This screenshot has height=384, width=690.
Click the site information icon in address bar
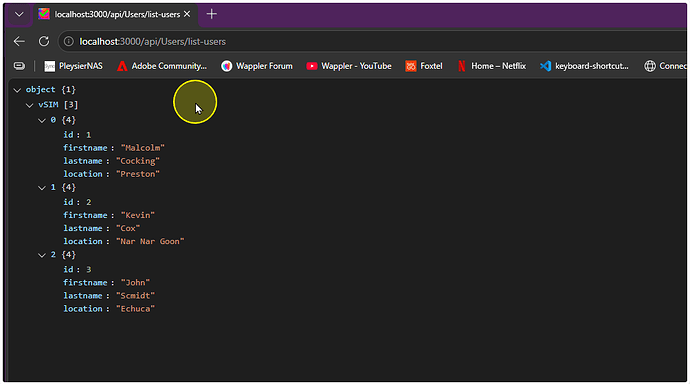[69, 41]
